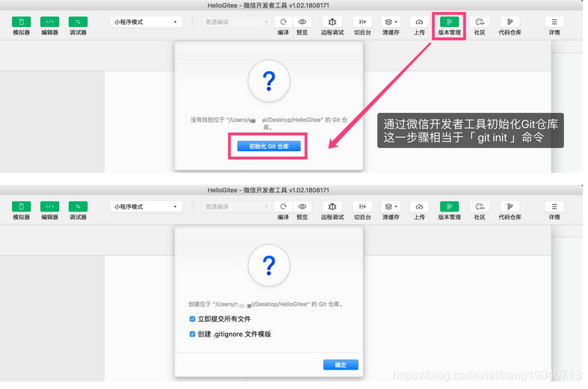Open 普通编译 dropdown in the lower window

[236, 206]
